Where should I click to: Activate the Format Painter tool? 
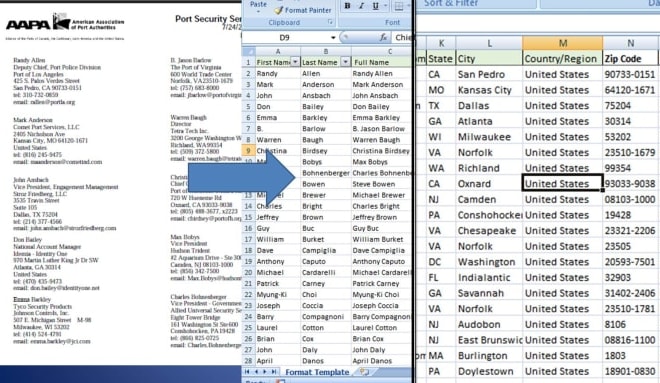[303, 10]
